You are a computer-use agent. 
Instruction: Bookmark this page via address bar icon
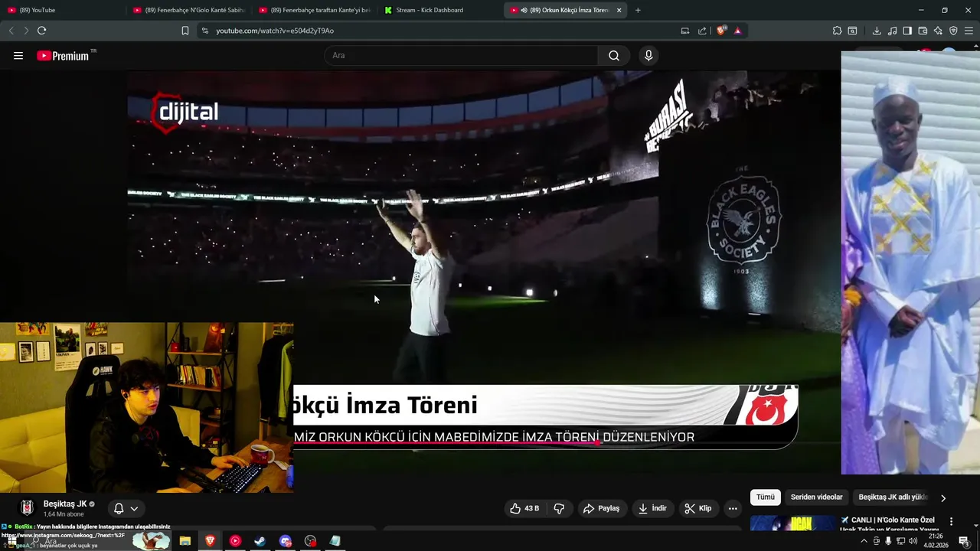pyautogui.click(x=185, y=31)
